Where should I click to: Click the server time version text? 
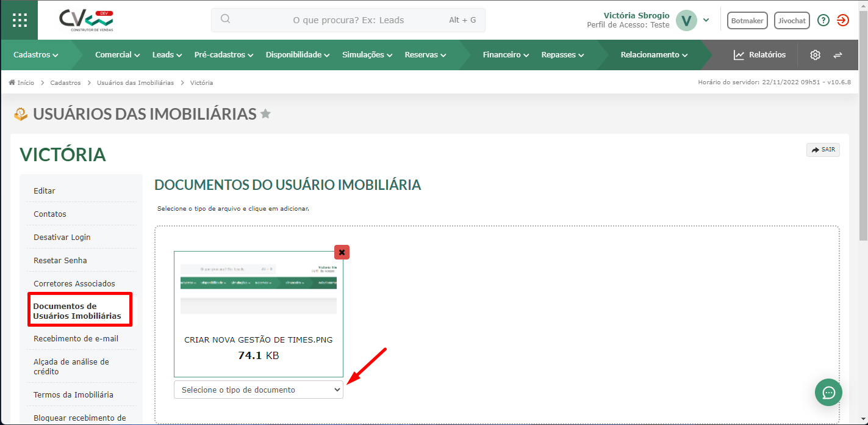(x=774, y=82)
